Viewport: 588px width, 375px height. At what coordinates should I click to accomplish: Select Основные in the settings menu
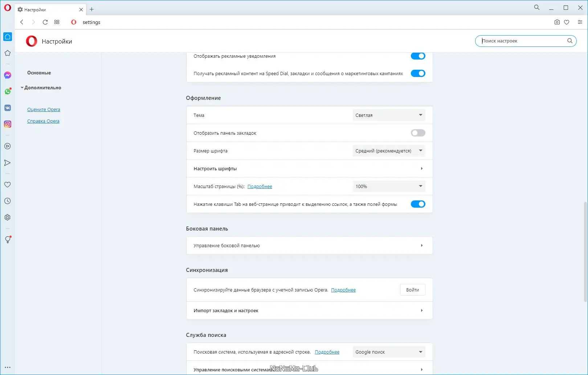click(39, 73)
